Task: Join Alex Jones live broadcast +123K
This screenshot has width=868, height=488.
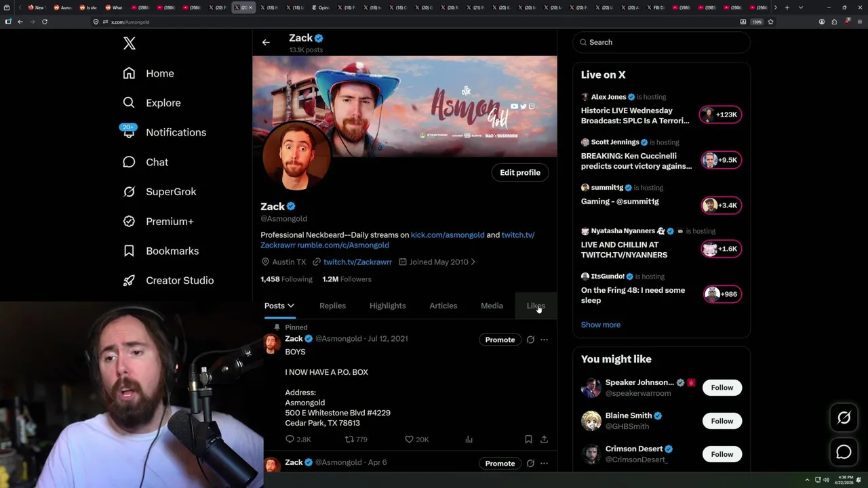Action: [x=721, y=115]
